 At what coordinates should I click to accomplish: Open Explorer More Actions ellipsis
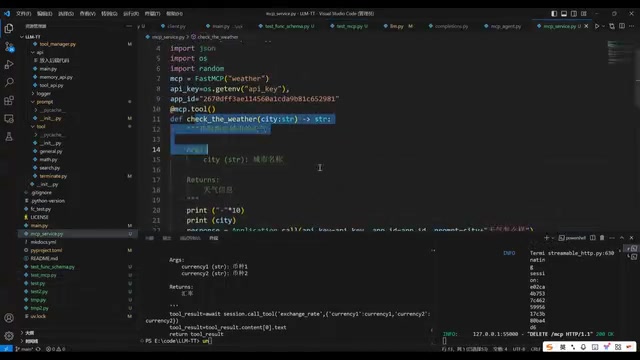(x=129, y=26)
